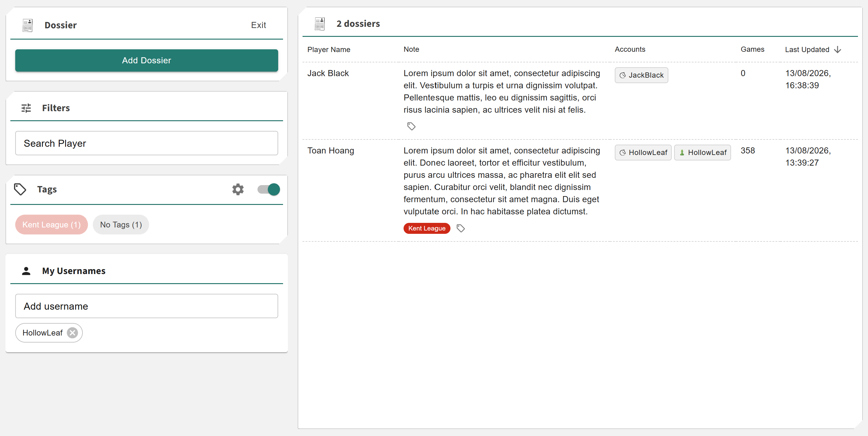Screen dimensions: 868x436
Task: Sort table by Player Name header
Action: click(x=328, y=50)
